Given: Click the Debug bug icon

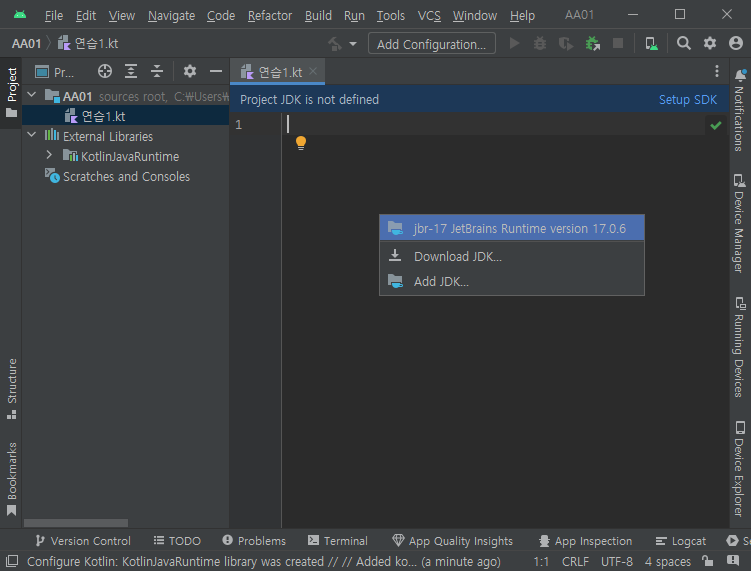Looking at the screenshot, I should [540, 44].
